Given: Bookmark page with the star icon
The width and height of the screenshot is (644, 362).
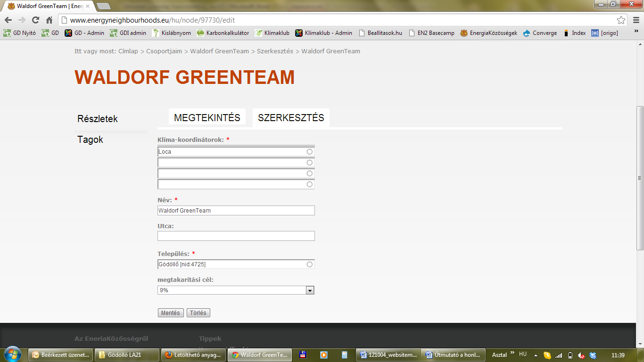Looking at the screenshot, I should pos(621,20).
